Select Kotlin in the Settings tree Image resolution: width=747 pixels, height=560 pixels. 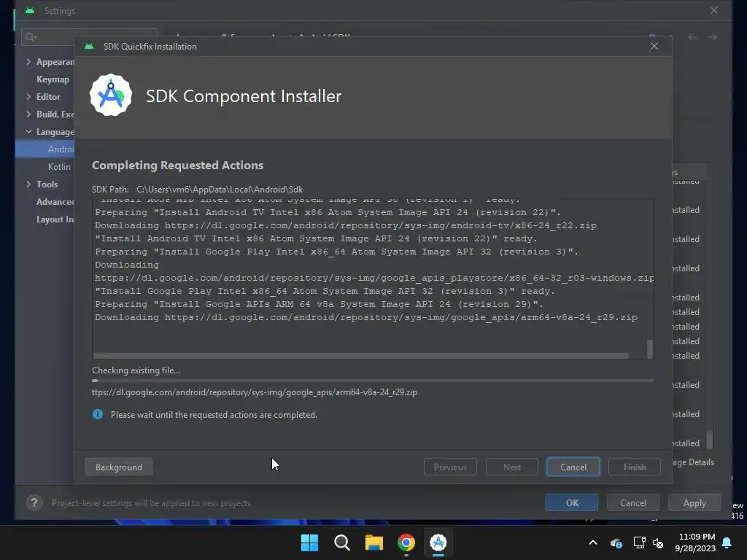tap(59, 167)
